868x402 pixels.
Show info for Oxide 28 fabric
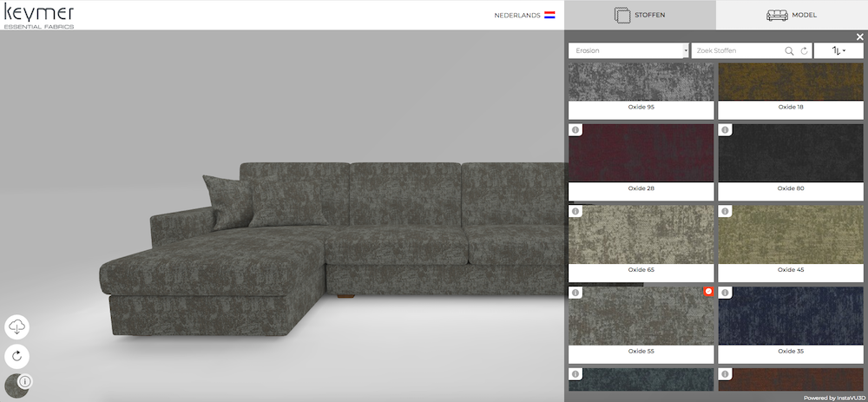pyautogui.click(x=575, y=129)
